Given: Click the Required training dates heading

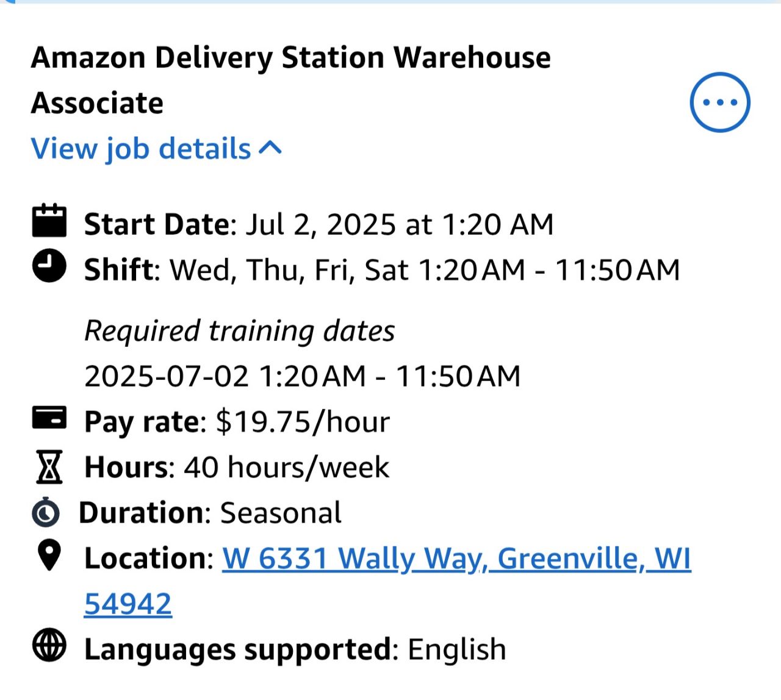Looking at the screenshot, I should click(239, 331).
